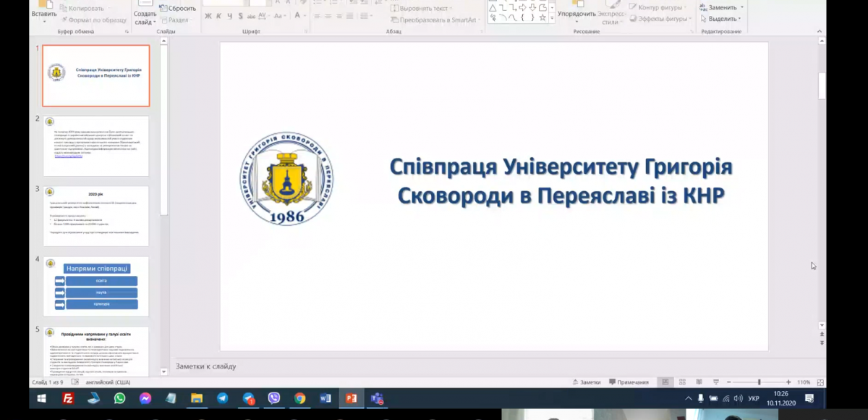Viewport: 868px width, 420px height.
Task: Collapse the ribbon with the chevron
Action: tap(820, 31)
